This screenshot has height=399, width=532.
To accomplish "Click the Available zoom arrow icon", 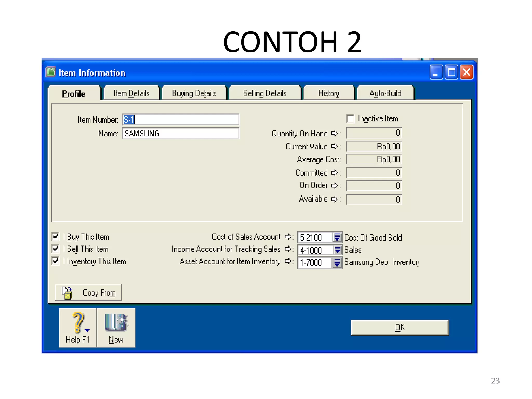I will click(x=334, y=199).
